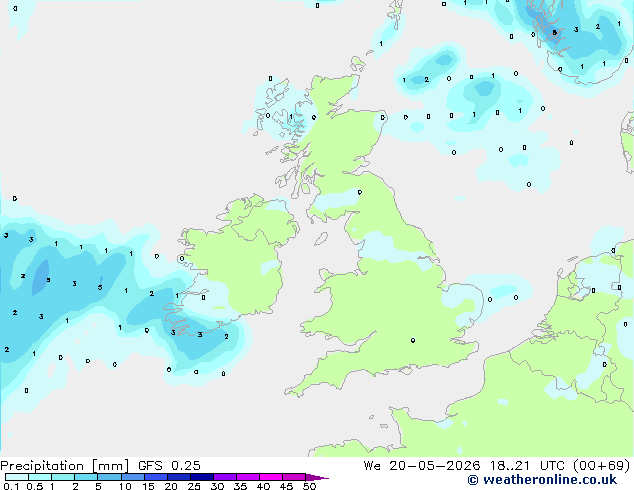The image size is (634, 490).
Task: Click the 'GFS 0.25' model label
Action: (169, 466)
